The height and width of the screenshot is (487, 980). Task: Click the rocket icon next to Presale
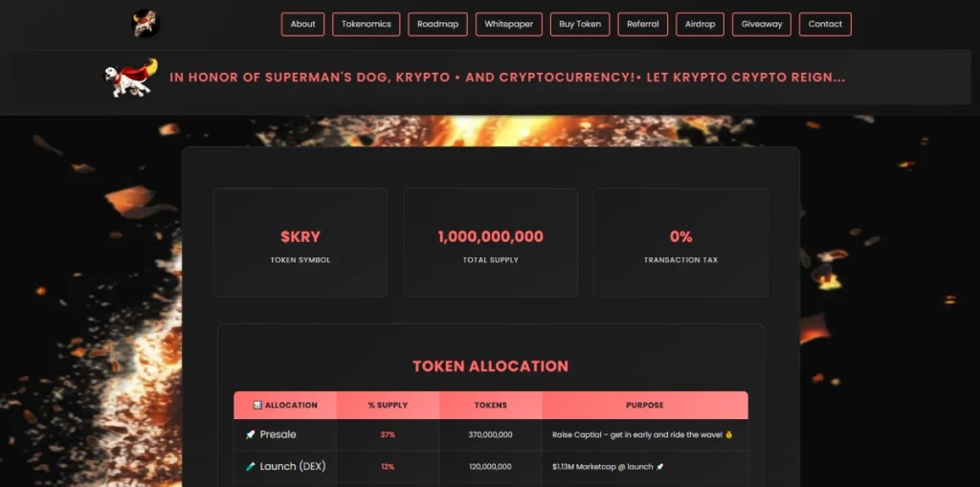pyautogui.click(x=251, y=434)
